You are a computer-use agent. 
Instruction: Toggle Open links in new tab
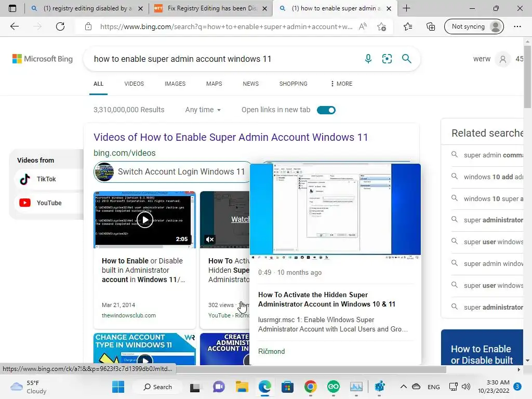[x=326, y=110]
